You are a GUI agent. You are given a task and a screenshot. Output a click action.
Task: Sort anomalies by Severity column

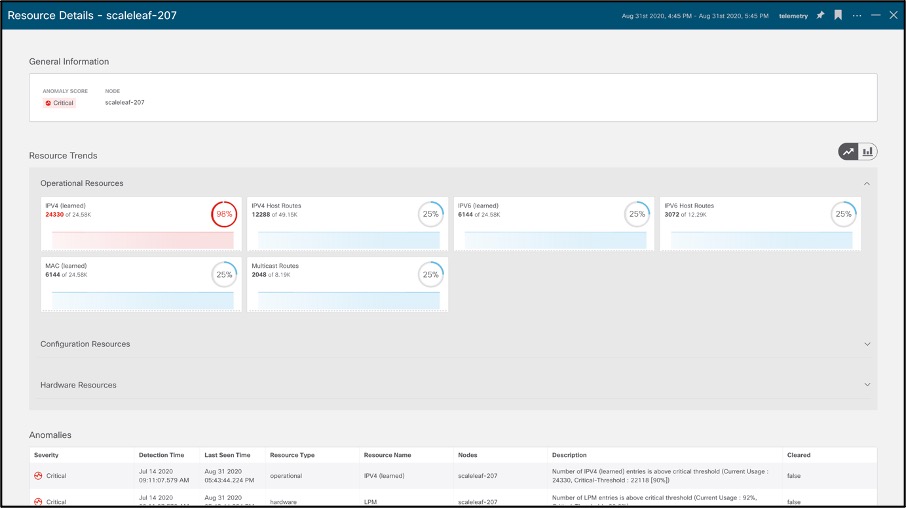[46, 455]
